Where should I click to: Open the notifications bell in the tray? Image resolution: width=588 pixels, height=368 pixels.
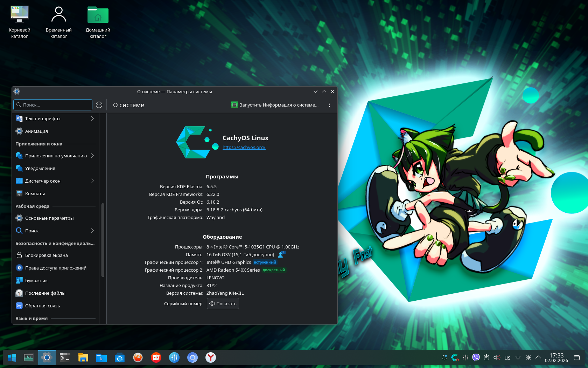tap(444, 357)
